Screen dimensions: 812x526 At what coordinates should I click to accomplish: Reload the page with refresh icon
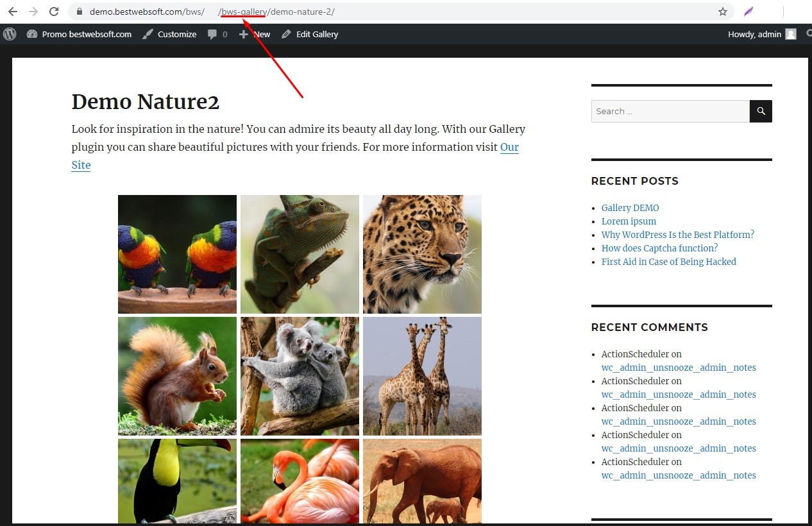[55, 12]
